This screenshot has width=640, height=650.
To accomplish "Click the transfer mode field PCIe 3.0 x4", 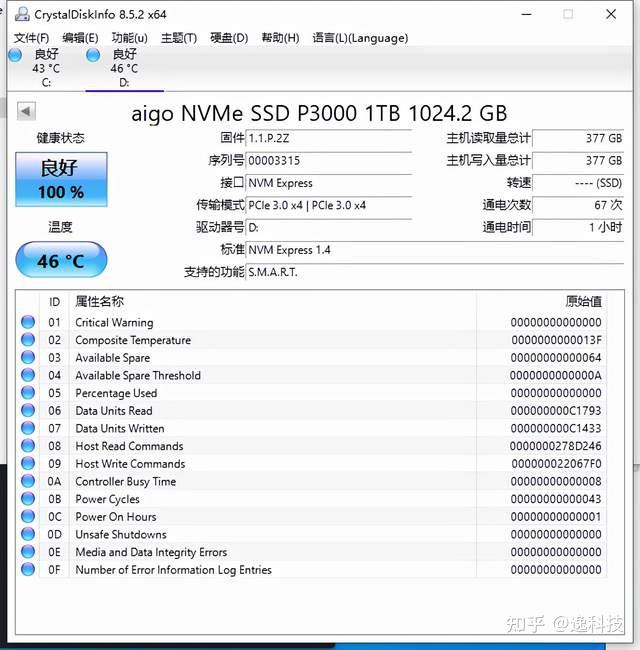I will (x=329, y=205).
